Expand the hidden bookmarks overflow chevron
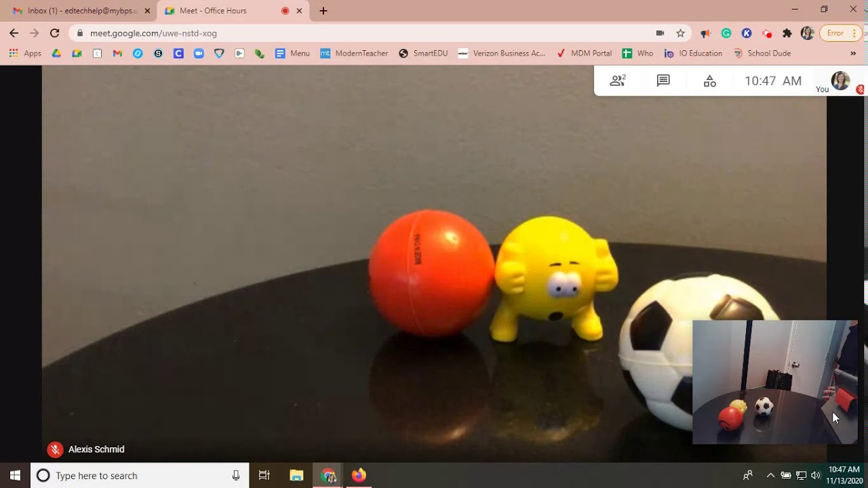The height and width of the screenshot is (488, 868). point(853,54)
